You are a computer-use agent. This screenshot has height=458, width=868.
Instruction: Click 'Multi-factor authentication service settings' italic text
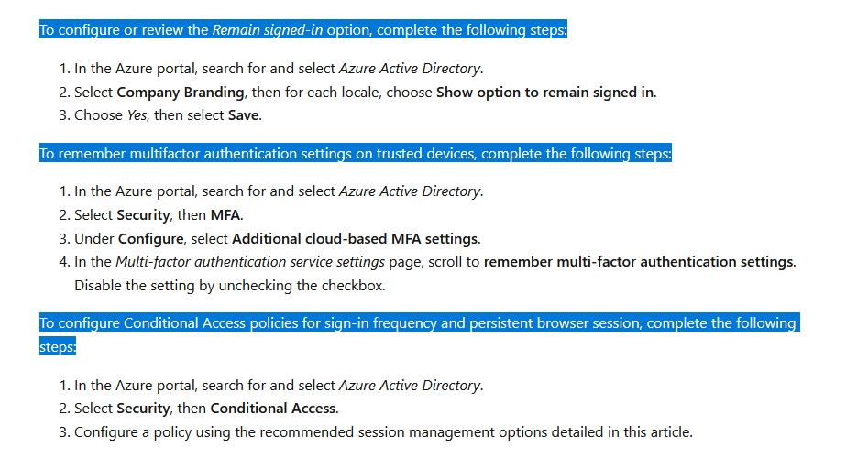click(x=250, y=262)
